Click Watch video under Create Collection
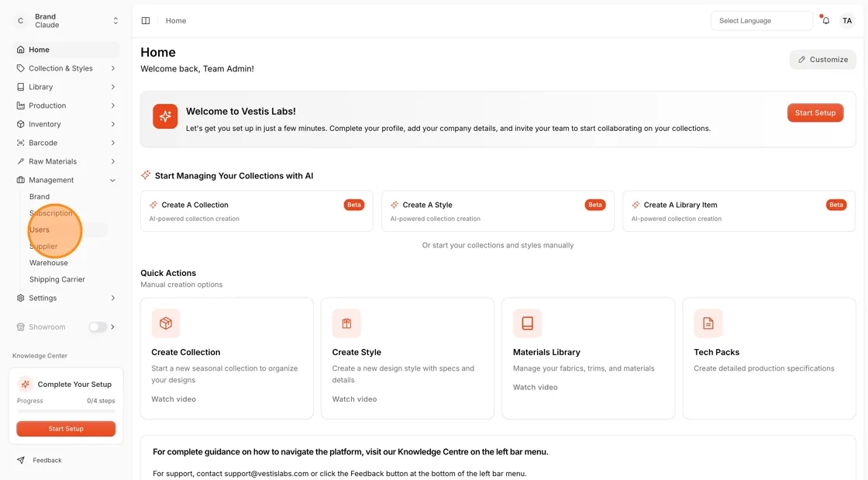This screenshot has height=480, width=868. 174,399
